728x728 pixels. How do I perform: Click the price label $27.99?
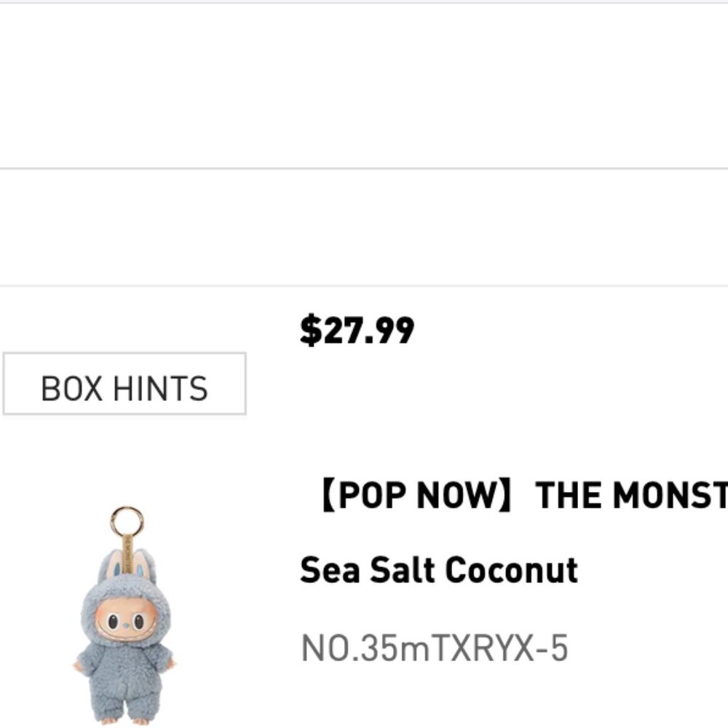[359, 331]
